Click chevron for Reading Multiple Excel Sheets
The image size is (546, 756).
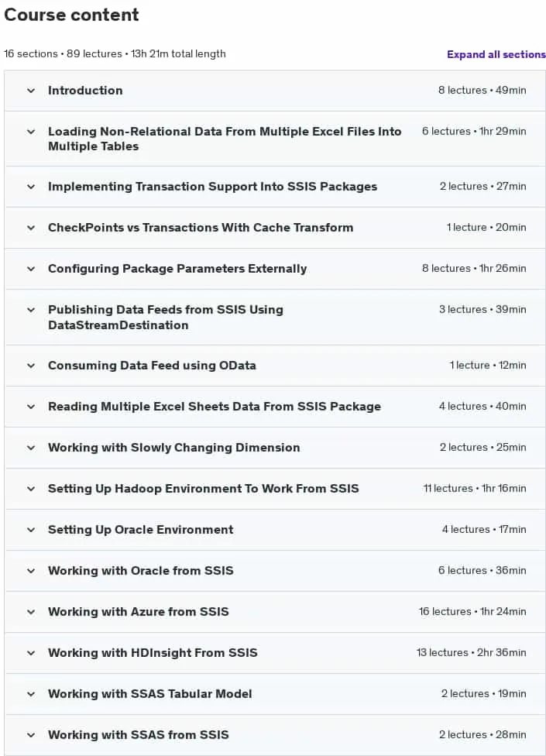coord(31,407)
